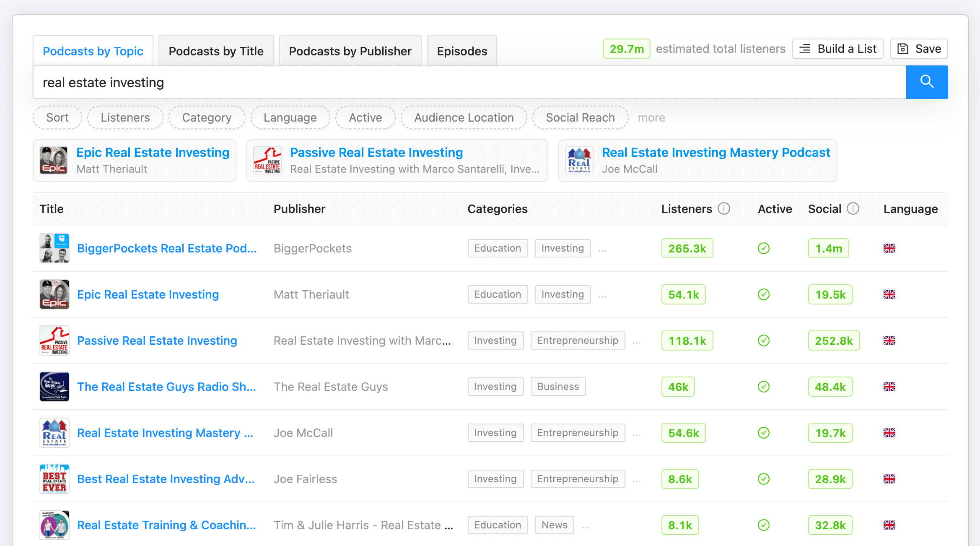Click the Passive Real Estate row language flag
Screen dimensions: 980x546
coord(889,341)
